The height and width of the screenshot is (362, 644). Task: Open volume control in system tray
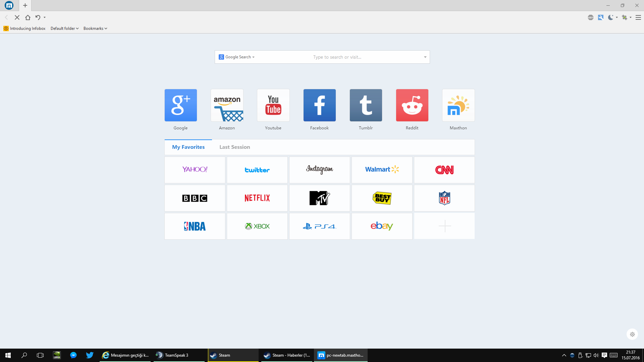596,355
